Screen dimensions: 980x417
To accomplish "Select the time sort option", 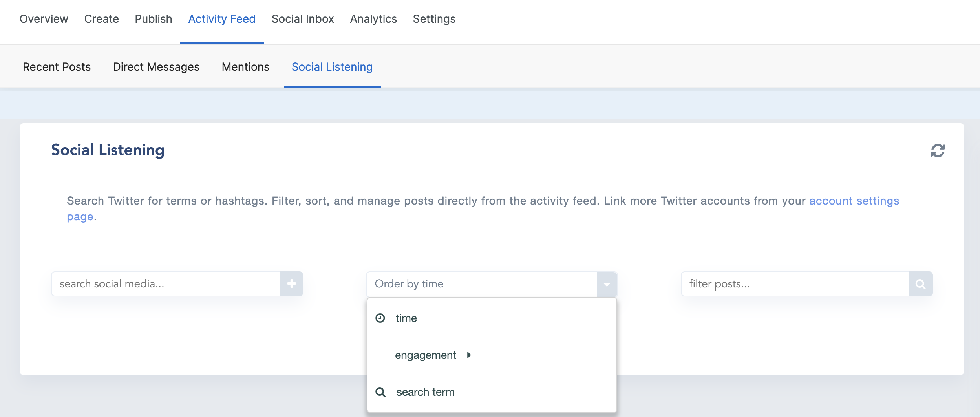I will [406, 318].
